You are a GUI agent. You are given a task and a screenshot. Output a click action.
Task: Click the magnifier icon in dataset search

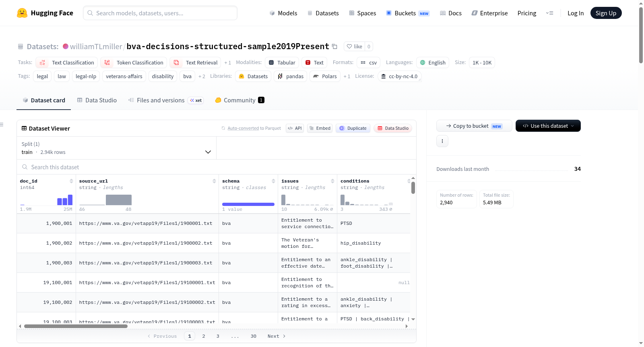[x=25, y=167]
